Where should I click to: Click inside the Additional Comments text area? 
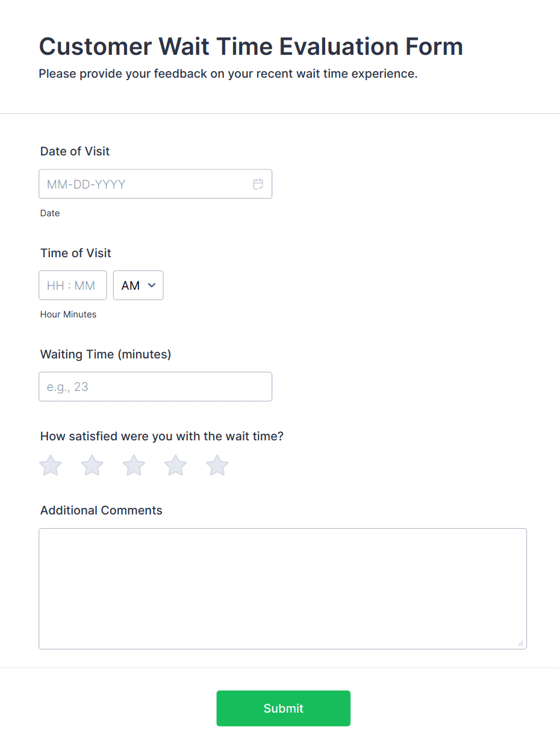tap(282, 589)
